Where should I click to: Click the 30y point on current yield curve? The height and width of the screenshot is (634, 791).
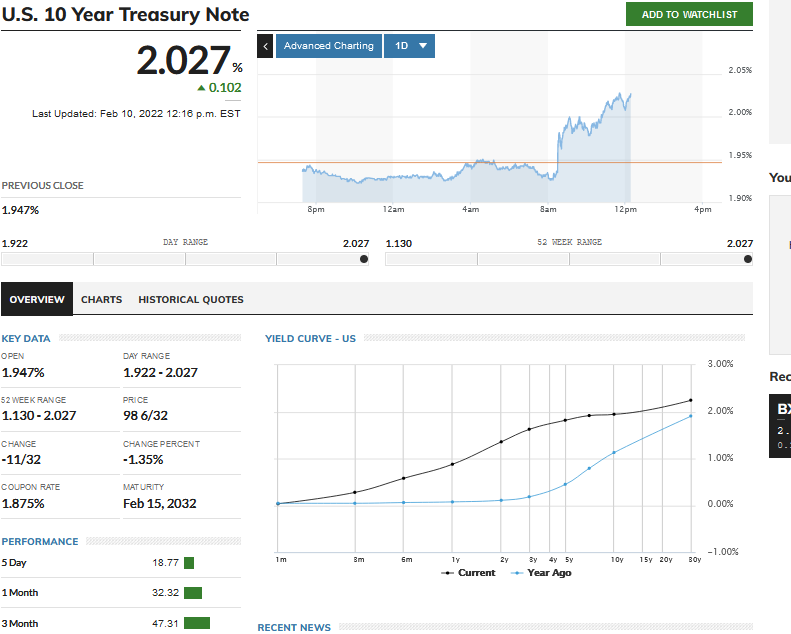[691, 400]
